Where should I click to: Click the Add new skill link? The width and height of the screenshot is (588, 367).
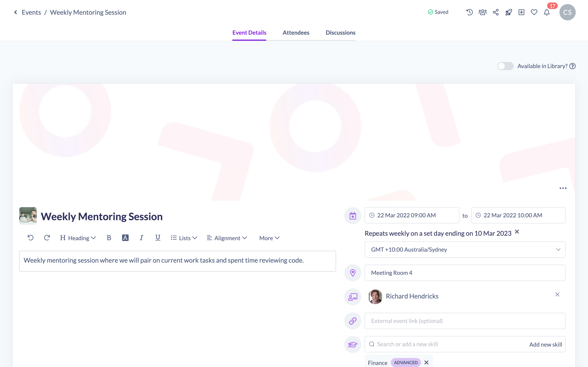coord(546,344)
